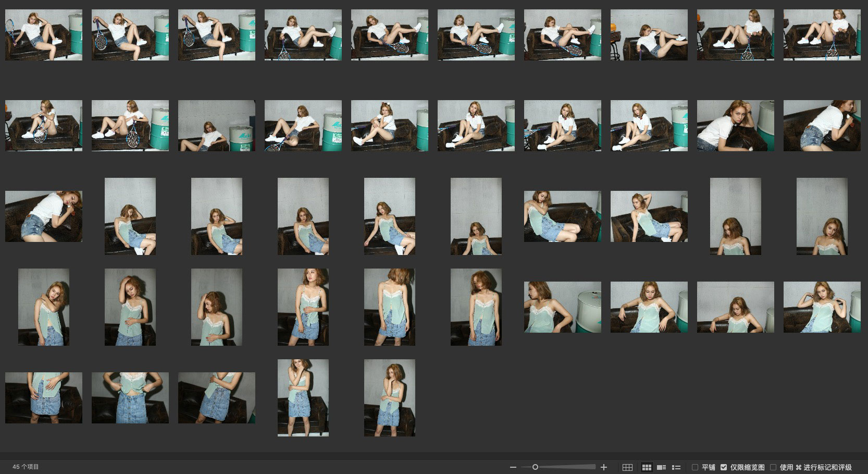
Task: Open portrait of woman hugging her own shoulder
Action: (x=44, y=307)
